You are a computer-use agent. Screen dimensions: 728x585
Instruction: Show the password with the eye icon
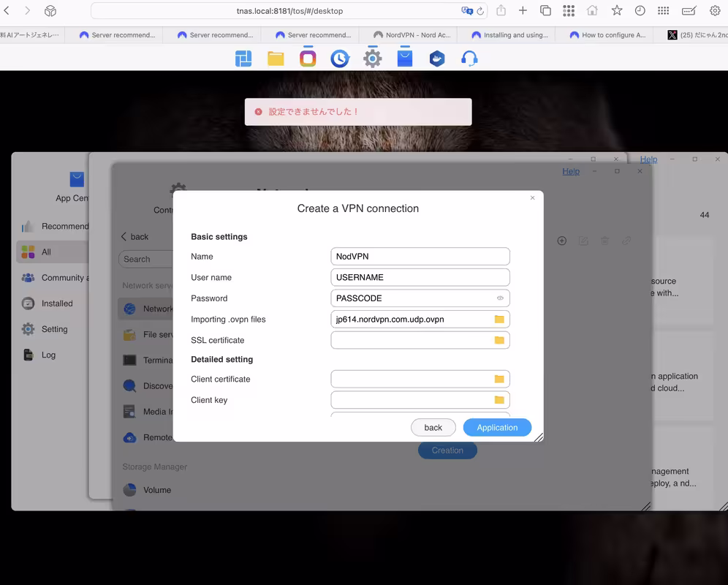point(500,298)
